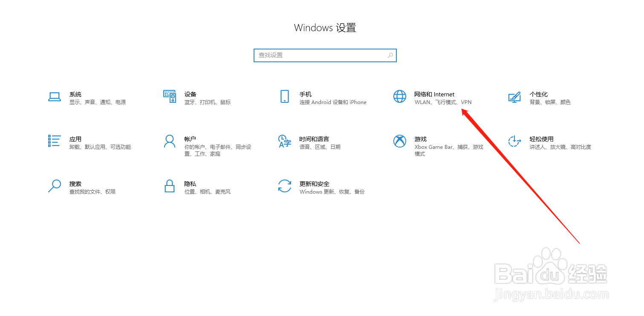644x316 pixels.
Task: Click text 位置、相机、麦克风
Action: click(x=208, y=192)
